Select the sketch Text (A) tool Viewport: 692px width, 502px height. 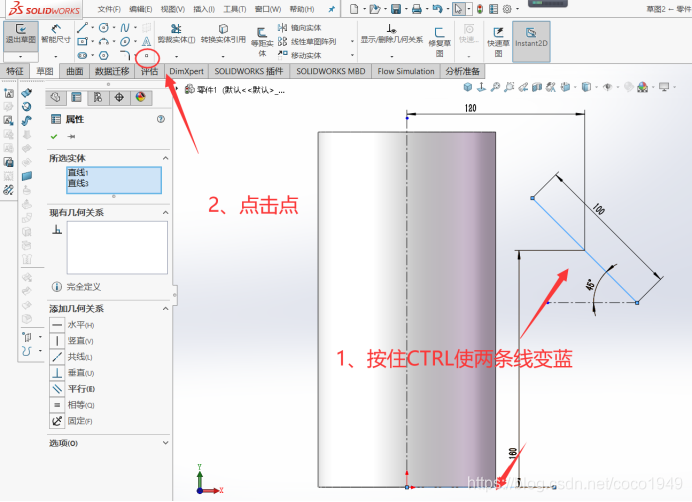point(147,42)
